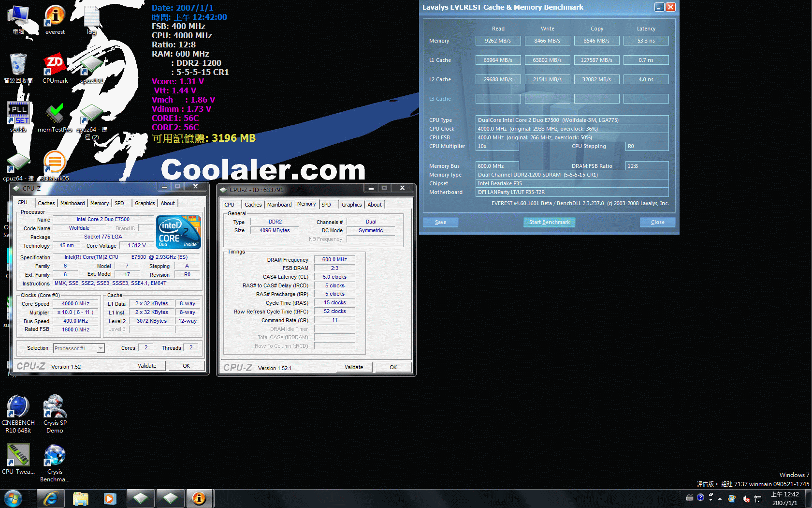
Task: Click the Level 2 cache 3072 KBytes value
Action: [x=151, y=321]
